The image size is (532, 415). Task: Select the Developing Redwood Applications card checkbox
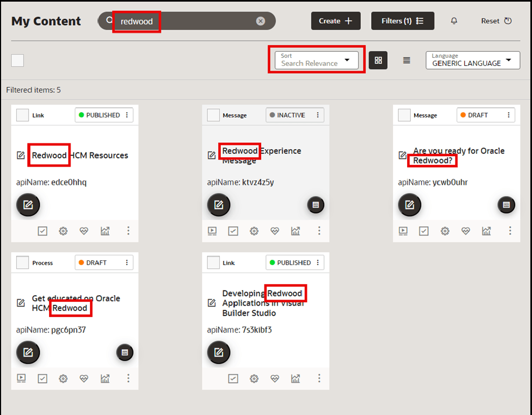[213, 262]
